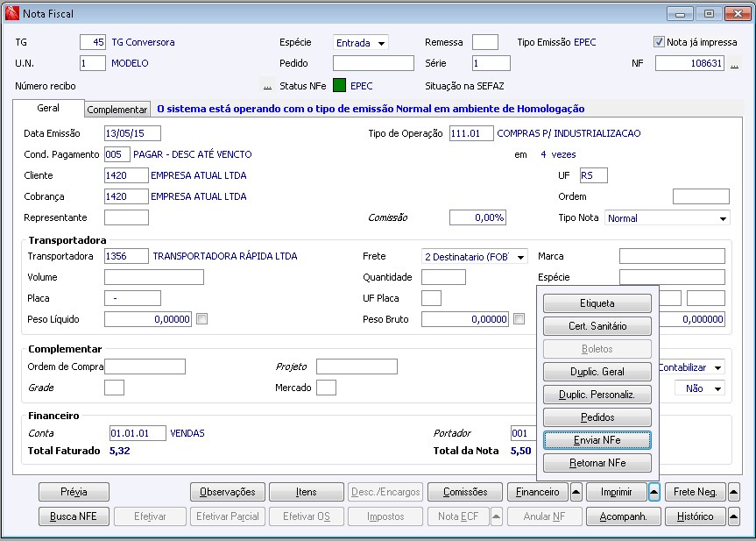Image resolution: width=756 pixels, height=541 pixels.
Task: Expand the Tipo Nota dropdown
Action: coord(723,218)
